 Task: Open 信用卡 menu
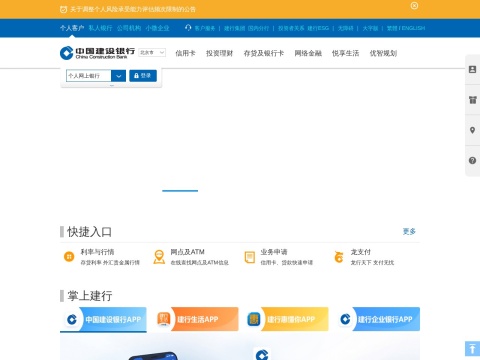pyautogui.click(x=185, y=53)
